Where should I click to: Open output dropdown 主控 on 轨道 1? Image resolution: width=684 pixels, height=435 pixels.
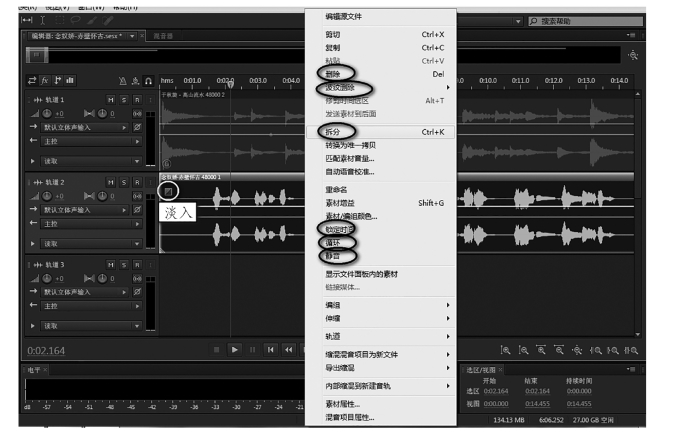(92, 141)
